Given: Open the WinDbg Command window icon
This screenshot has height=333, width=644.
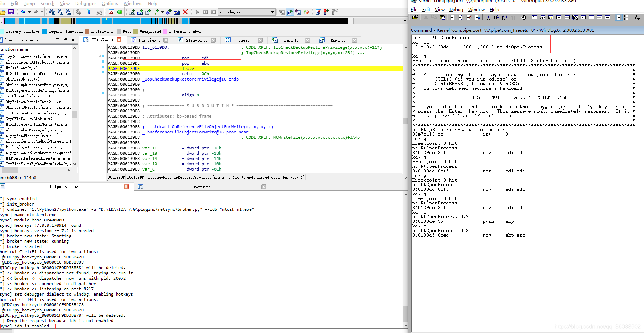Looking at the screenshot, I should tap(534, 17).
